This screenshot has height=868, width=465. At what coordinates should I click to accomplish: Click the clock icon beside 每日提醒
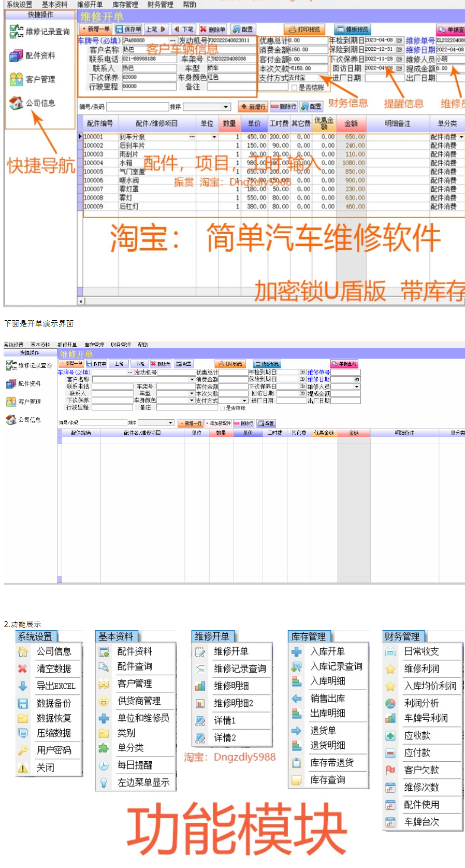click(x=104, y=765)
